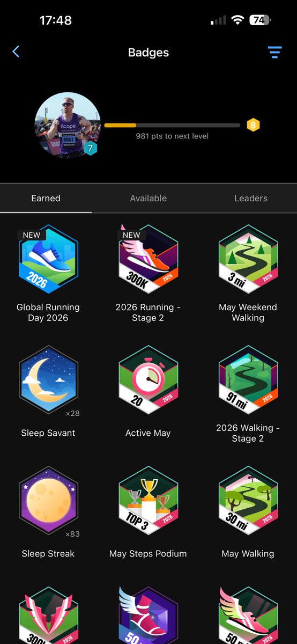Tap the level progress bar

click(x=172, y=126)
